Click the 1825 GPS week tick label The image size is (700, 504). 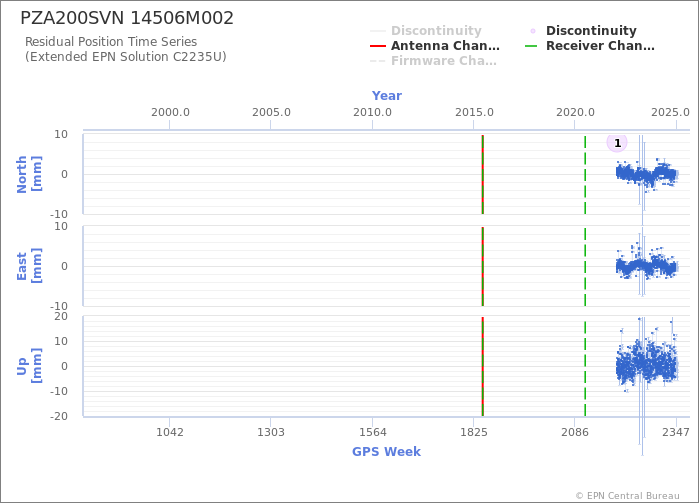pos(474,432)
